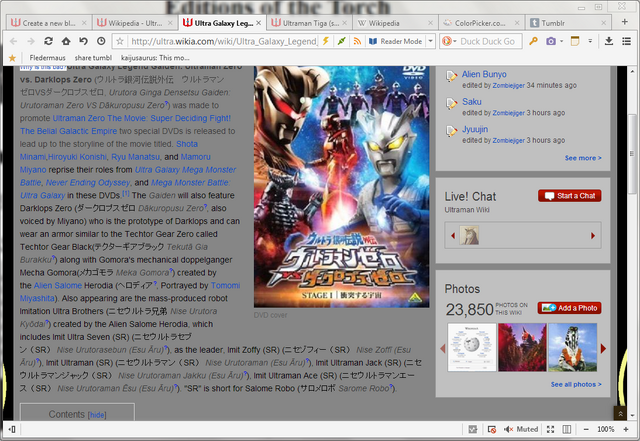Open the notes panel icon

(x=575, y=41)
